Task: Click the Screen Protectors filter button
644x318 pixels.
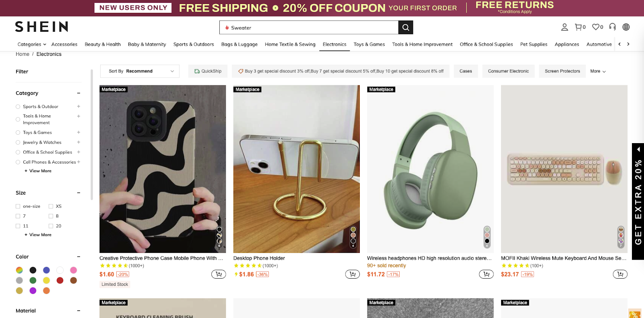Action: [x=562, y=71]
